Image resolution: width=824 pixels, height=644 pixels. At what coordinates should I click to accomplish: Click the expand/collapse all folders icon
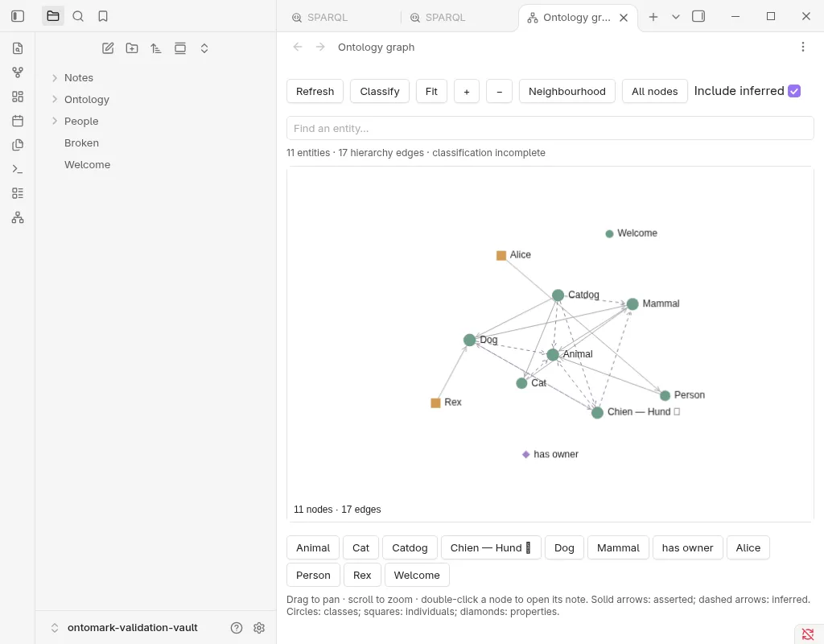tap(204, 48)
